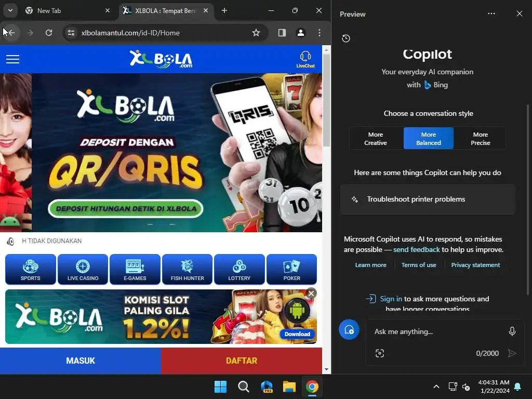Viewport: 532px width, 399px height.
Task: Click the Copilot send arrow
Action: (x=512, y=353)
